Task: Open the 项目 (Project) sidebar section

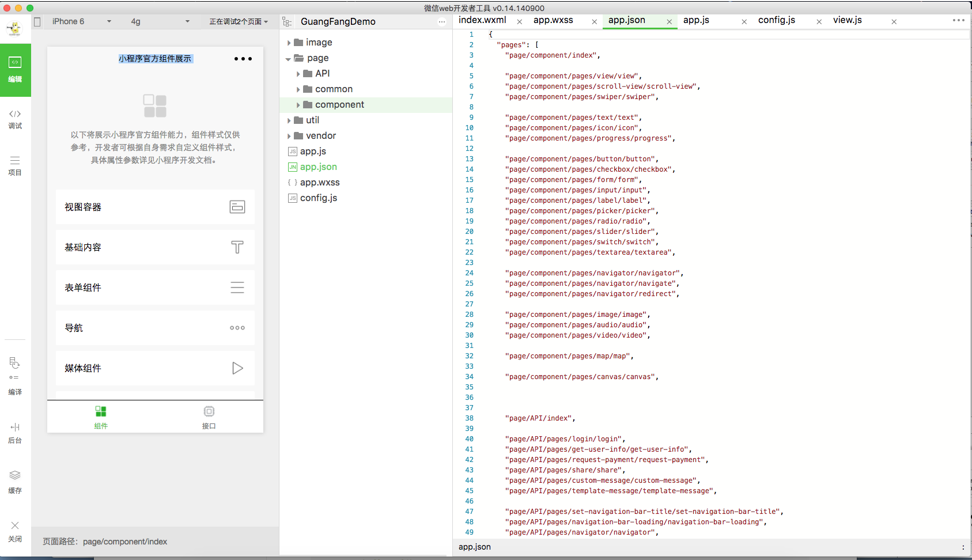Action: (15, 166)
